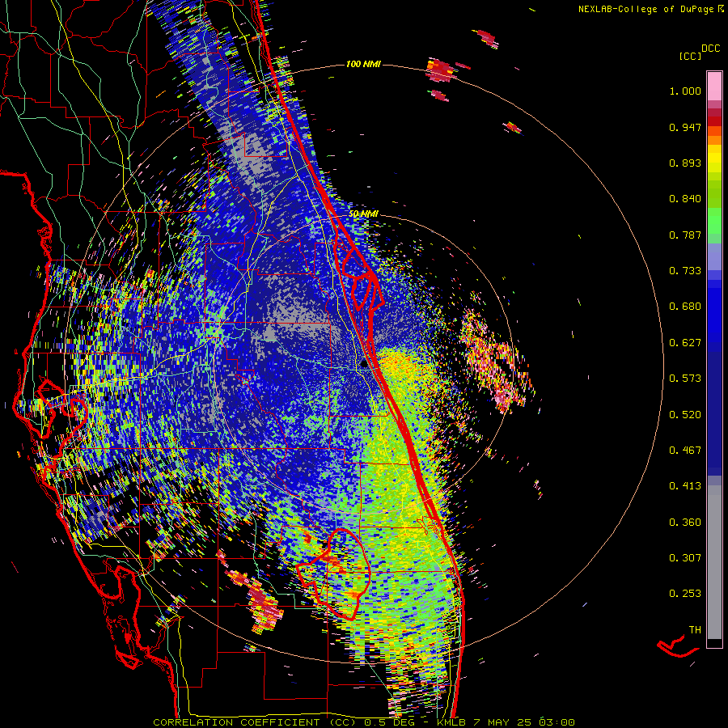
Task: Select the 0.307 scale value
Action: point(685,558)
